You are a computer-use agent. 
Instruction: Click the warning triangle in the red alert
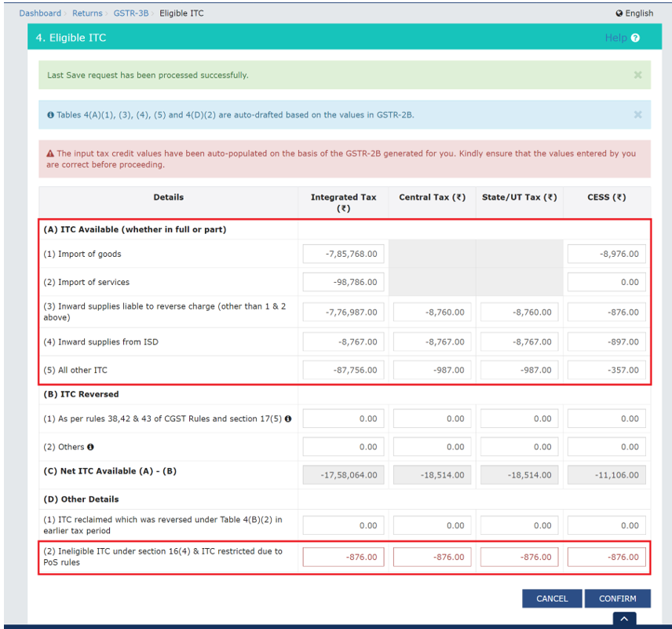[51, 154]
